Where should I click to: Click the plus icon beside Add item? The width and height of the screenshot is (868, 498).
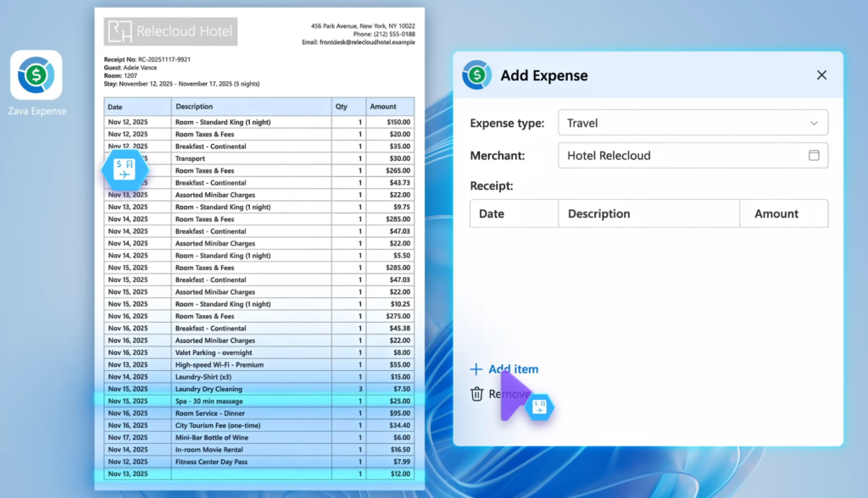(x=476, y=369)
